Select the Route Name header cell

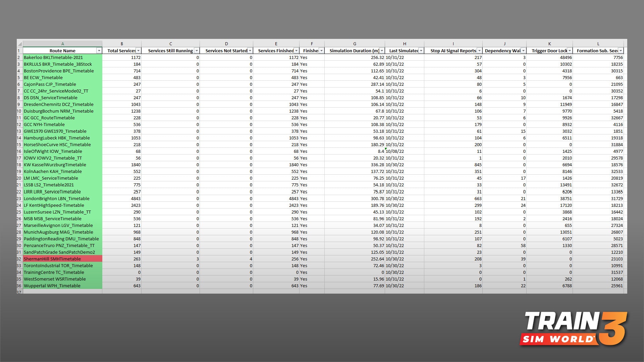tap(62, 51)
